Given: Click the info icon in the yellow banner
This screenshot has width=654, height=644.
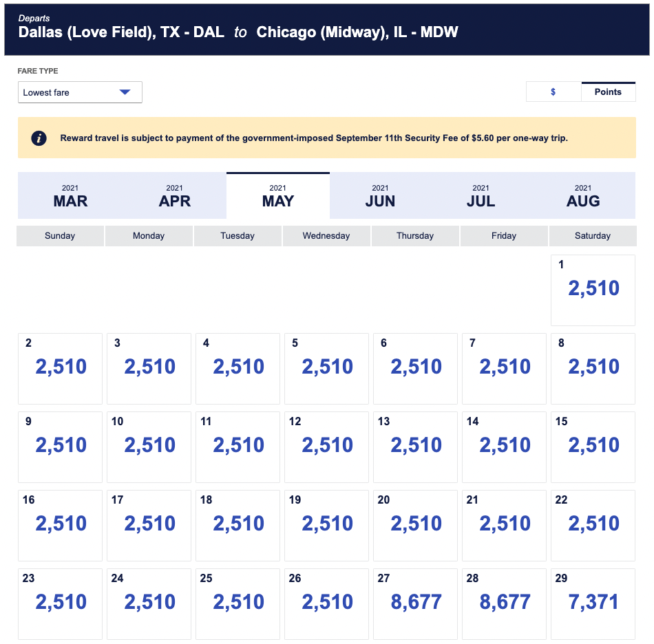Looking at the screenshot, I should coord(39,138).
